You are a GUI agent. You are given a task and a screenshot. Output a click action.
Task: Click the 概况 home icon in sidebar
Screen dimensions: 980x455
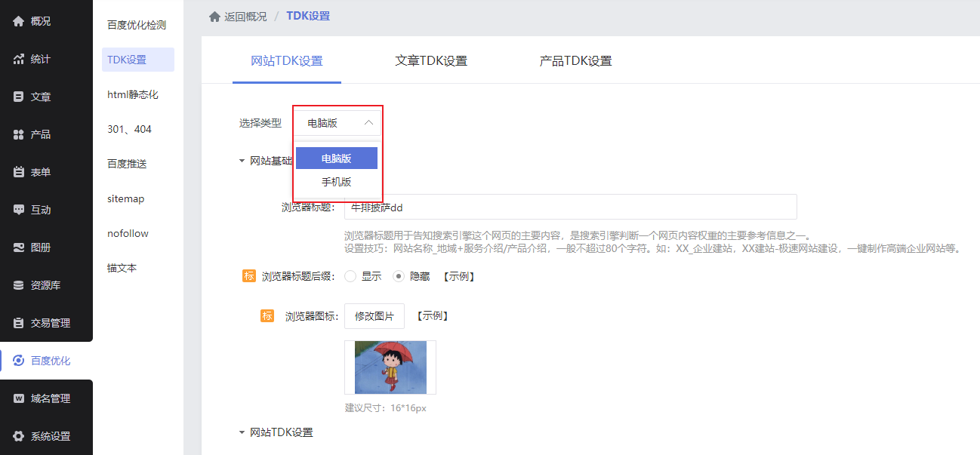pyautogui.click(x=19, y=21)
